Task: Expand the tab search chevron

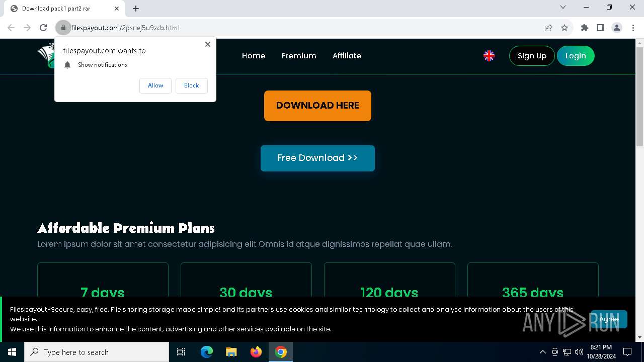Action: tap(563, 7)
